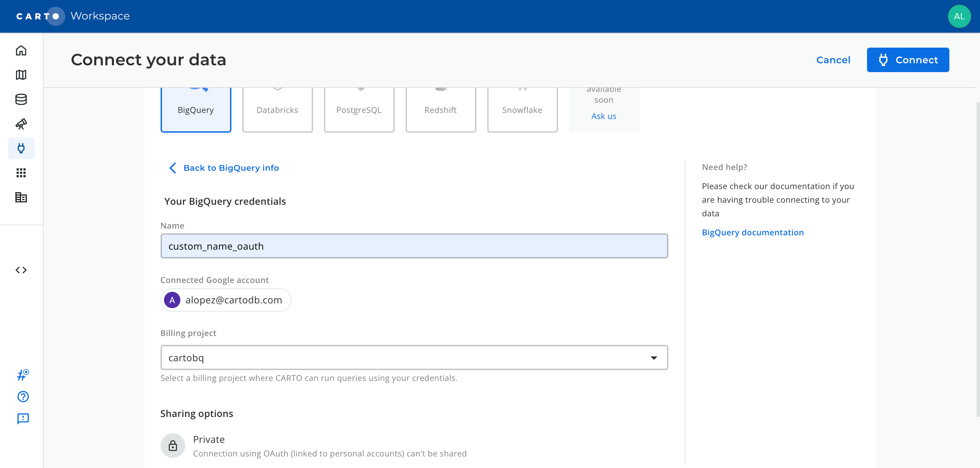The height and width of the screenshot is (468, 980).
Task: Select the Redshift connection card
Action: [441, 110]
